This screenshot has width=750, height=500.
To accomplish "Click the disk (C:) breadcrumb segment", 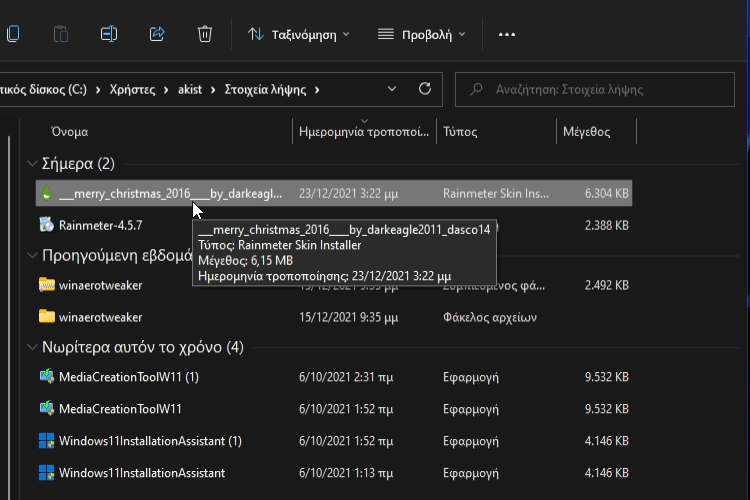I will click(44, 89).
